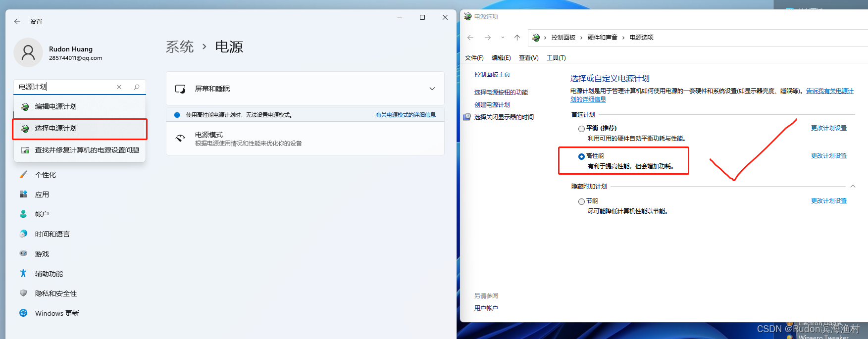The width and height of the screenshot is (868, 339).
Task: Open recent locations dropdown in 电源选项
Action: pos(503,38)
